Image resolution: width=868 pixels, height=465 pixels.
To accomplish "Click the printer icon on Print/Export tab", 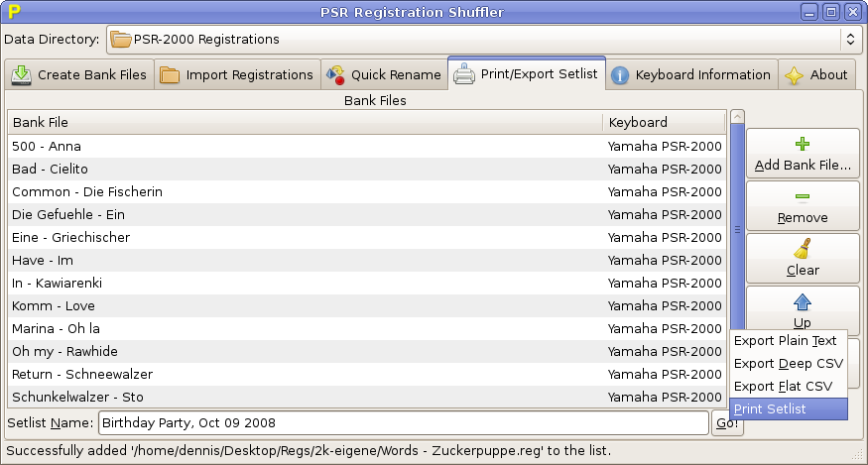I will pyautogui.click(x=463, y=74).
